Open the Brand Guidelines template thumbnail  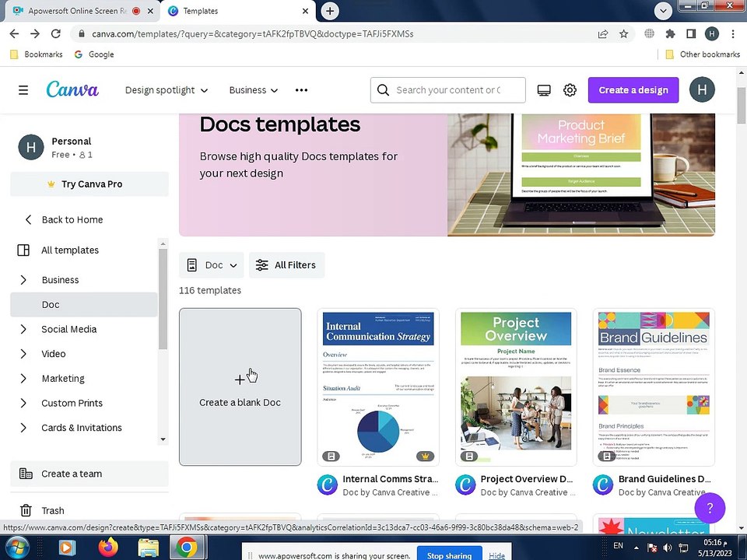654,387
